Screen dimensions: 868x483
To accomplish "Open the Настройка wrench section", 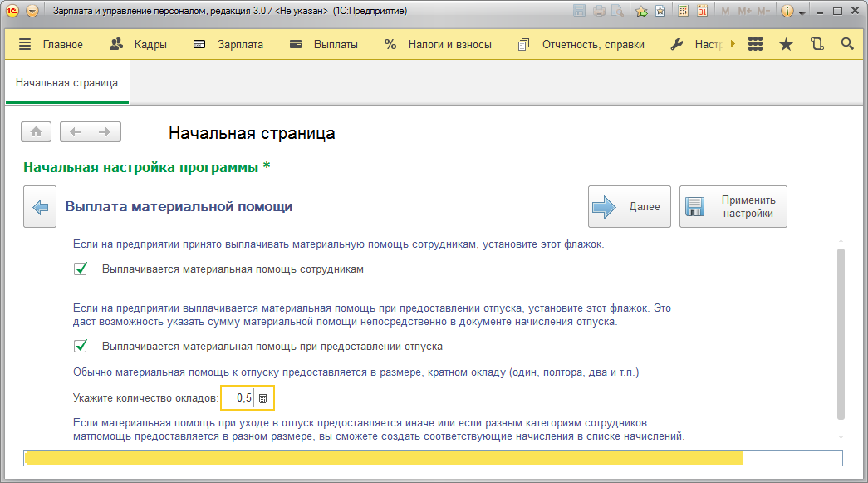I will pyautogui.click(x=696, y=44).
